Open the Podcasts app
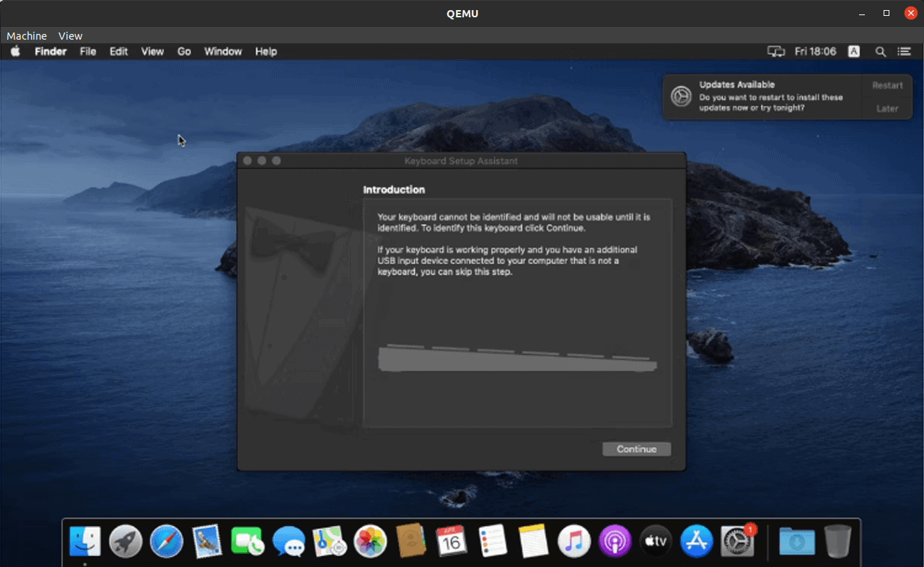924x567 pixels. (x=615, y=541)
